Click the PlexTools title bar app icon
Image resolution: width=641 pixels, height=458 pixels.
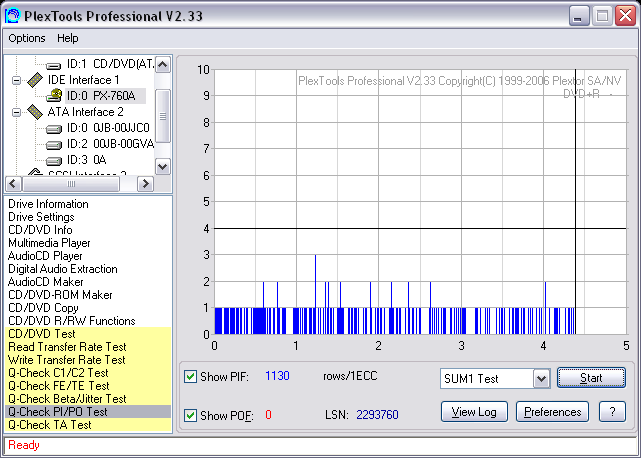12,16
